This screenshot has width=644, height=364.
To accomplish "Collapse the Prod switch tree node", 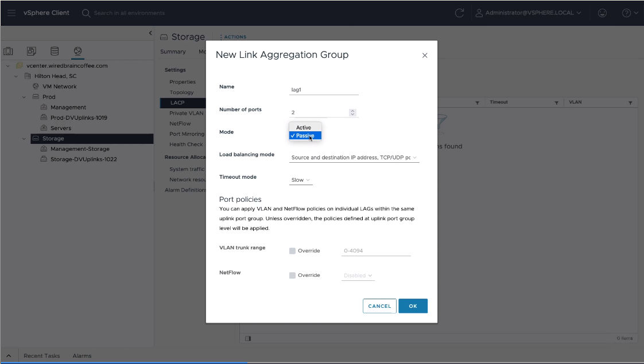I will [x=24, y=97].
